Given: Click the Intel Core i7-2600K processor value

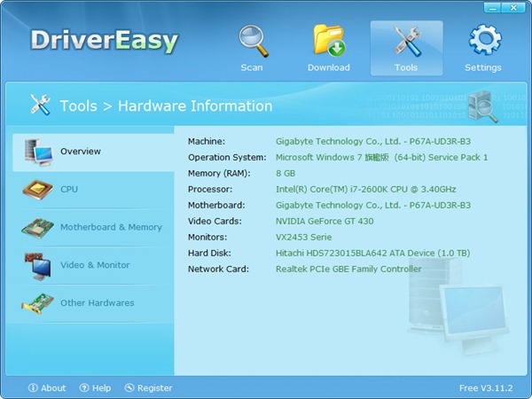Looking at the screenshot, I should pos(365,190).
